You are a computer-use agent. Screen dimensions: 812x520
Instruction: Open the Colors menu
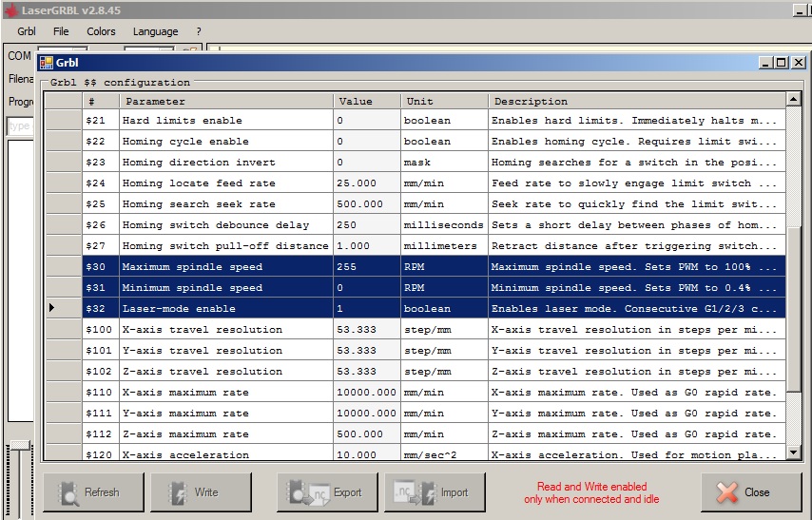(x=101, y=31)
